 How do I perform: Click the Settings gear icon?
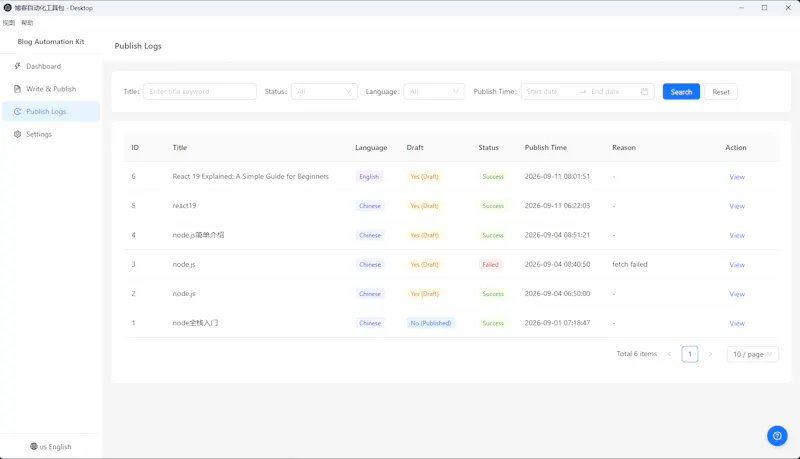click(17, 134)
